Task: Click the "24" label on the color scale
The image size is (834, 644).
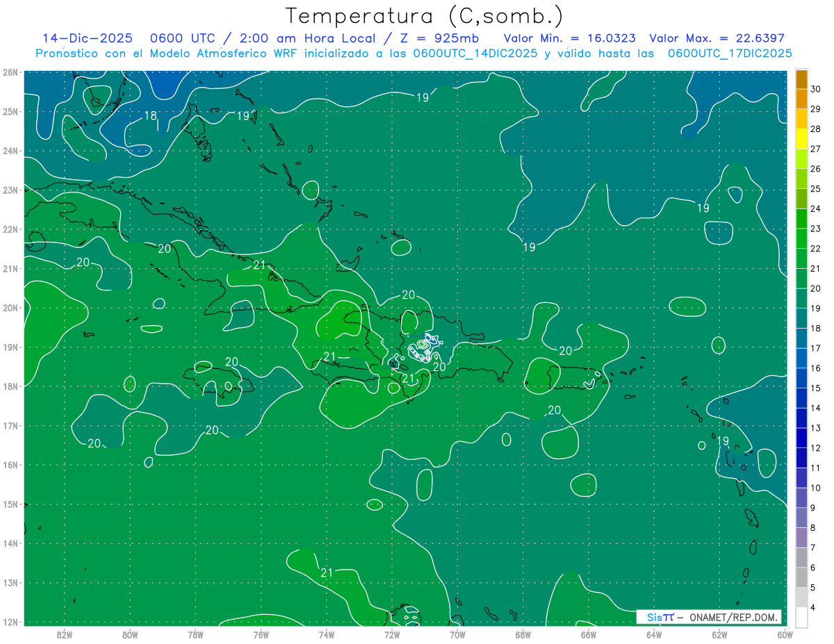Action: [x=815, y=208]
